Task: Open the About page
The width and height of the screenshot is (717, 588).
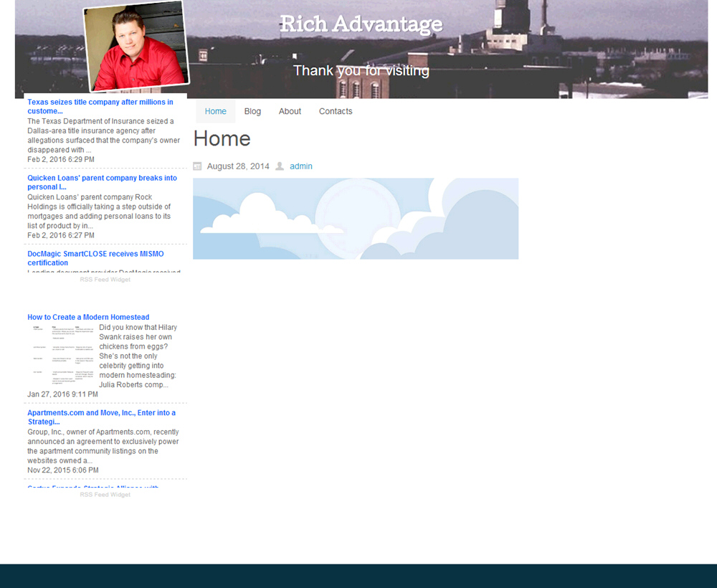Action: pos(290,112)
